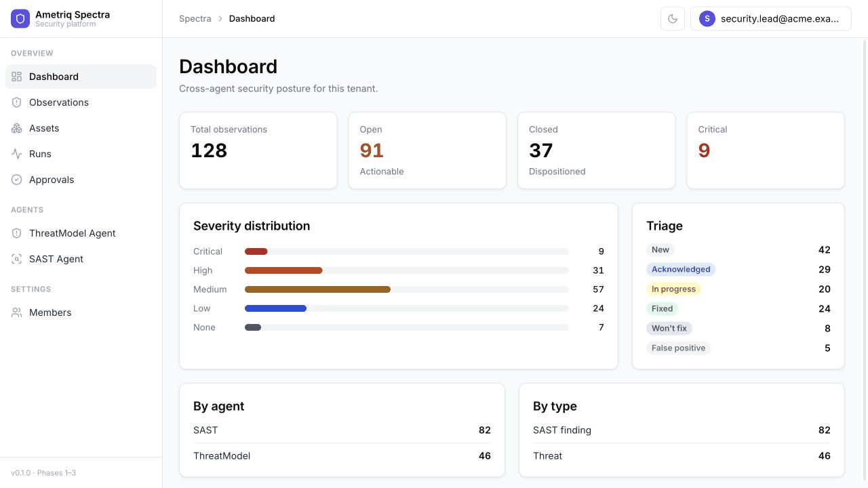Open the Open 91 Actionable card
This screenshot has height=488, width=868.
coord(427,150)
